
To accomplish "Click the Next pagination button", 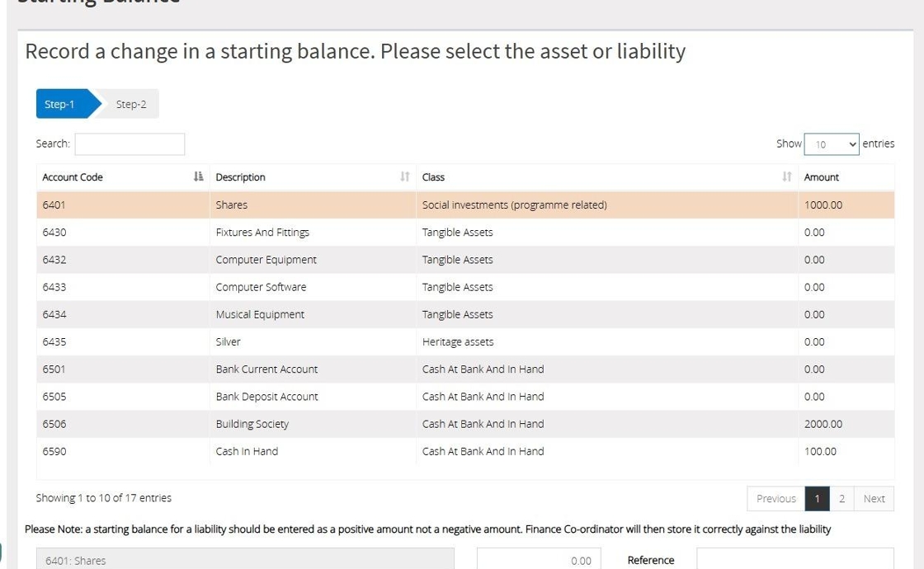I will coord(874,499).
